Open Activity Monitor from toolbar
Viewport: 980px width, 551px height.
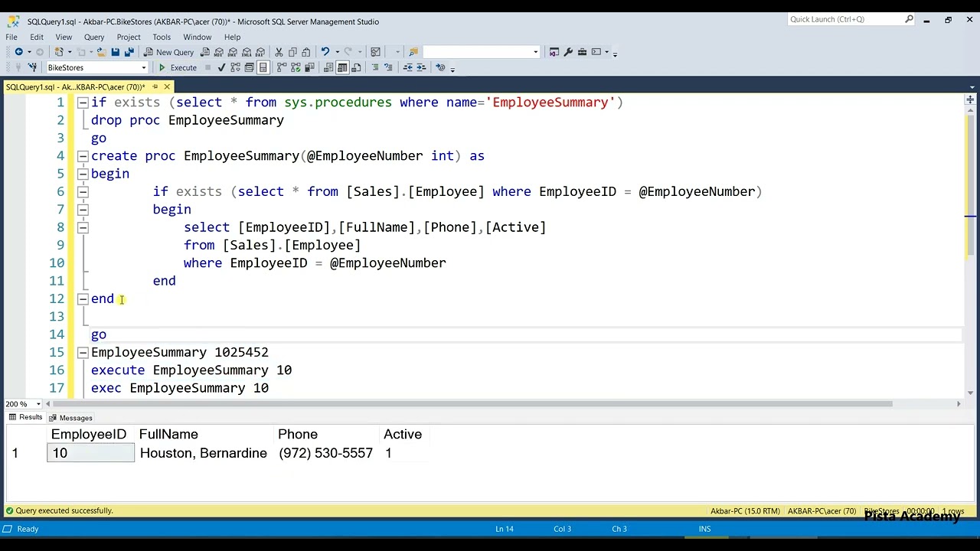coord(376,52)
